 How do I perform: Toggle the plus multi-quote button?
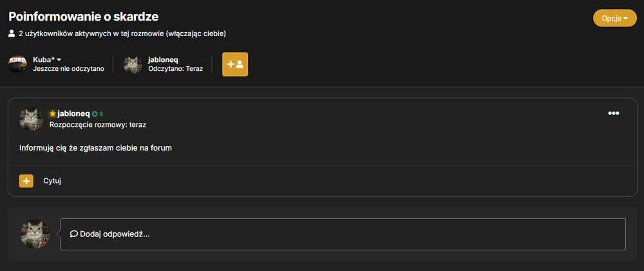point(26,181)
